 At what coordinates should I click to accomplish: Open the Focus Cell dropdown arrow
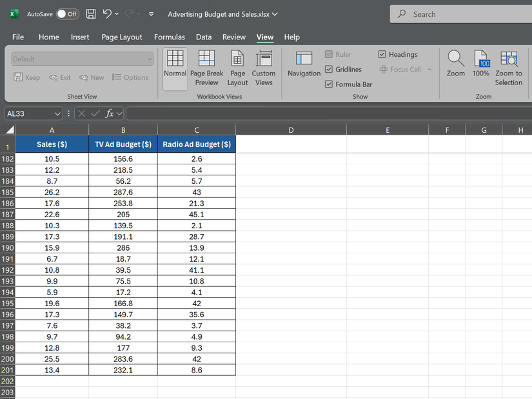[x=429, y=69]
